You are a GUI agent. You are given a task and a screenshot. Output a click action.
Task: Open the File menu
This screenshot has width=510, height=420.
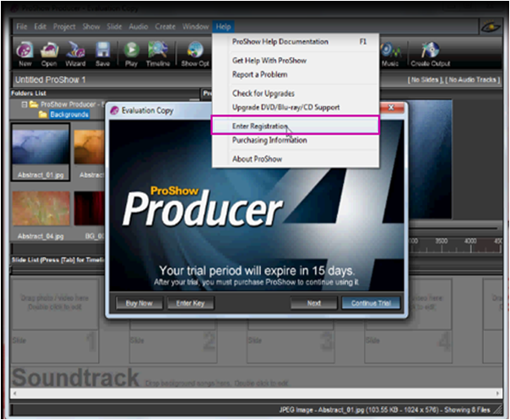(x=21, y=27)
